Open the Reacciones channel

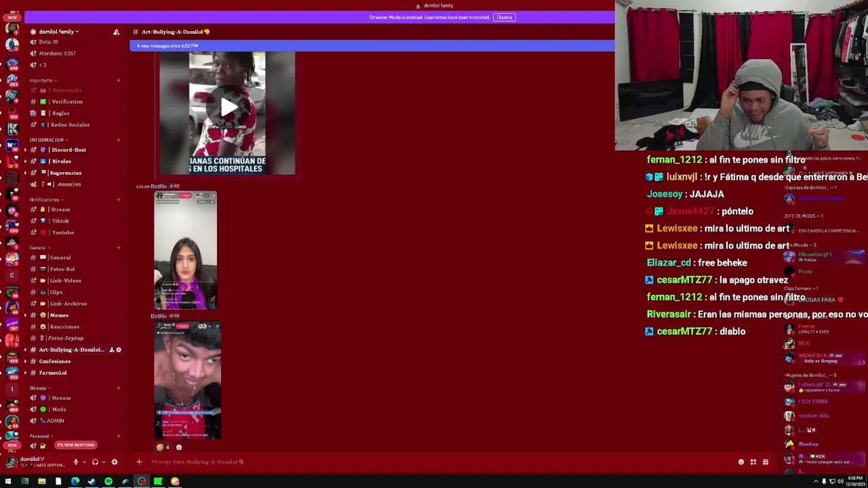click(75, 327)
